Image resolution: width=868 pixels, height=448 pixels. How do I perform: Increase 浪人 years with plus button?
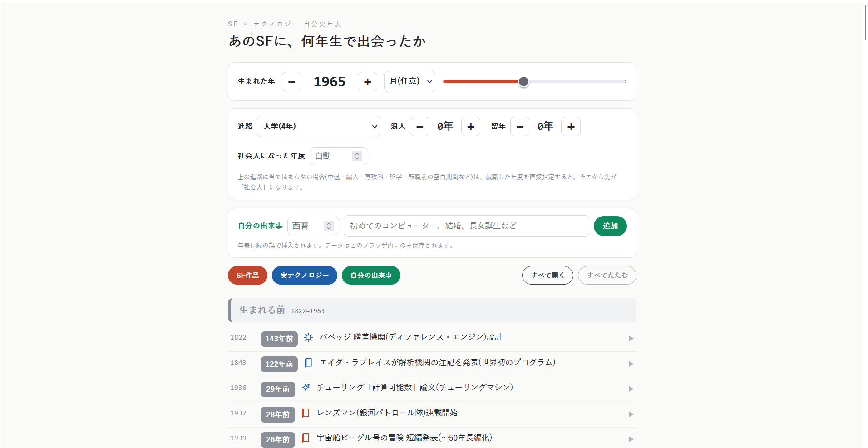tap(471, 127)
